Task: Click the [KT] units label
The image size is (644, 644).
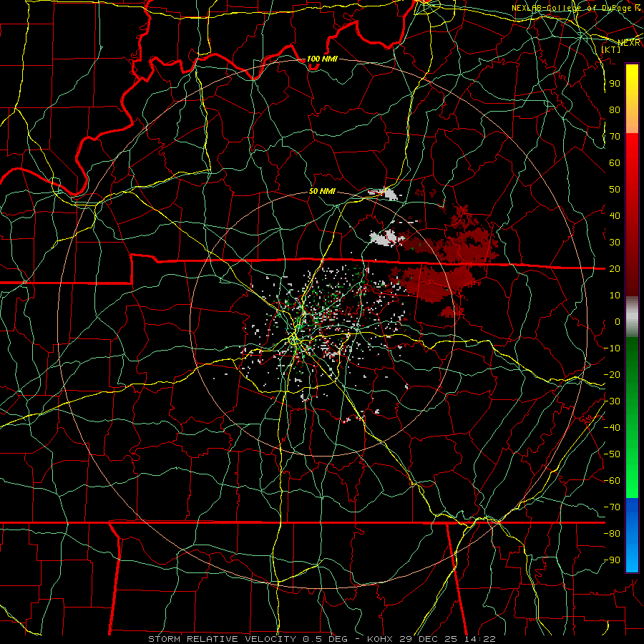Action: 611,49
